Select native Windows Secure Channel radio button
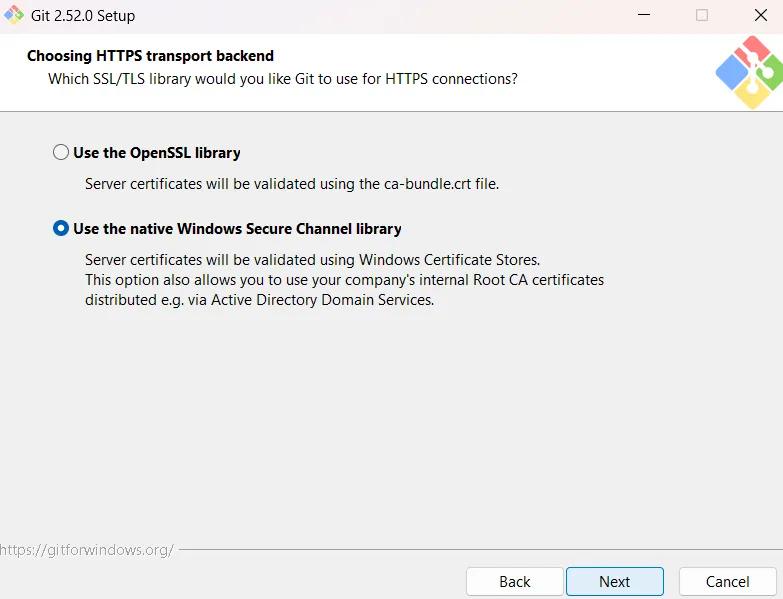 click(x=61, y=229)
